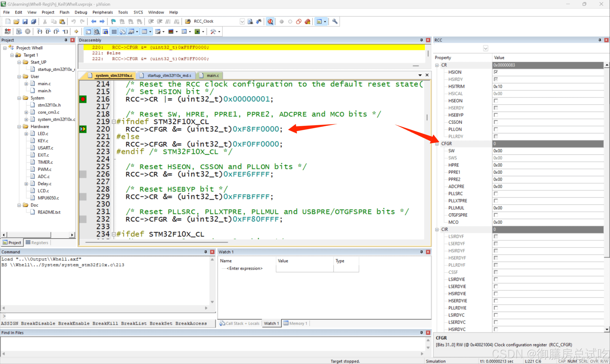Insert a bookmark with flag icon
The height and width of the screenshot is (364, 610).
coord(113,22)
